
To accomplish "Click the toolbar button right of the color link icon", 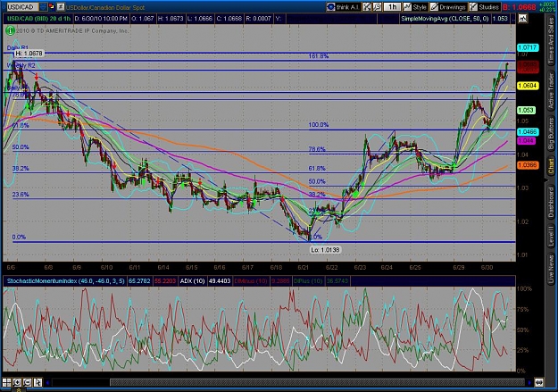I will pyautogui.click(x=61, y=6).
